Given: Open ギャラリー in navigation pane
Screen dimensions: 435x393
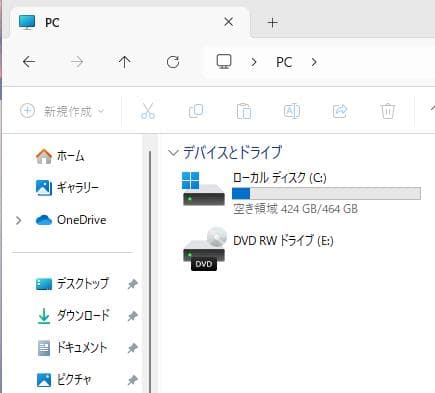Looking at the screenshot, I should (78, 188).
